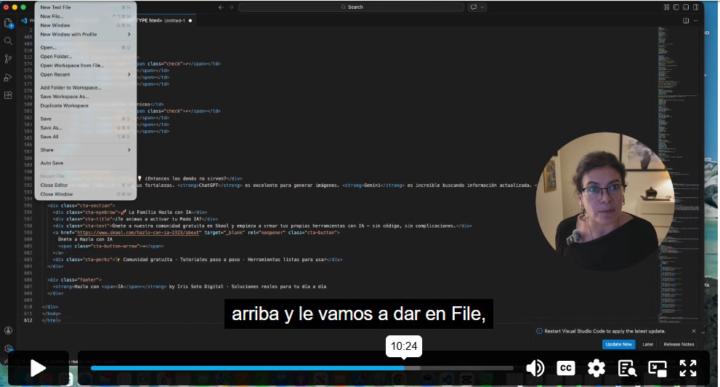Choose New Window menu entry
Image resolution: width=720 pixels, height=387 pixels.
(x=85, y=25)
